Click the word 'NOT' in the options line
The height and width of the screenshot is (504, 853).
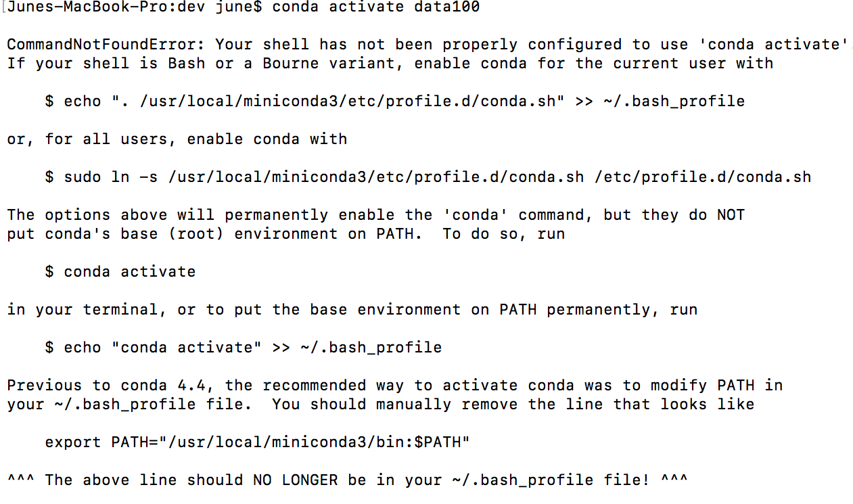pyautogui.click(x=731, y=215)
